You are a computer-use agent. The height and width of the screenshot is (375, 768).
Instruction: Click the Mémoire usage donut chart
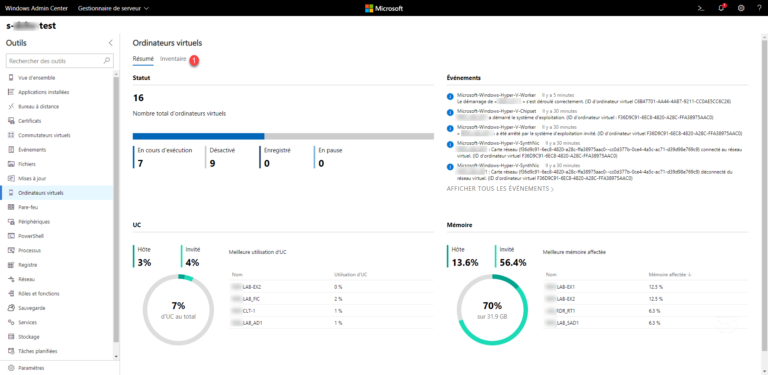click(492, 309)
